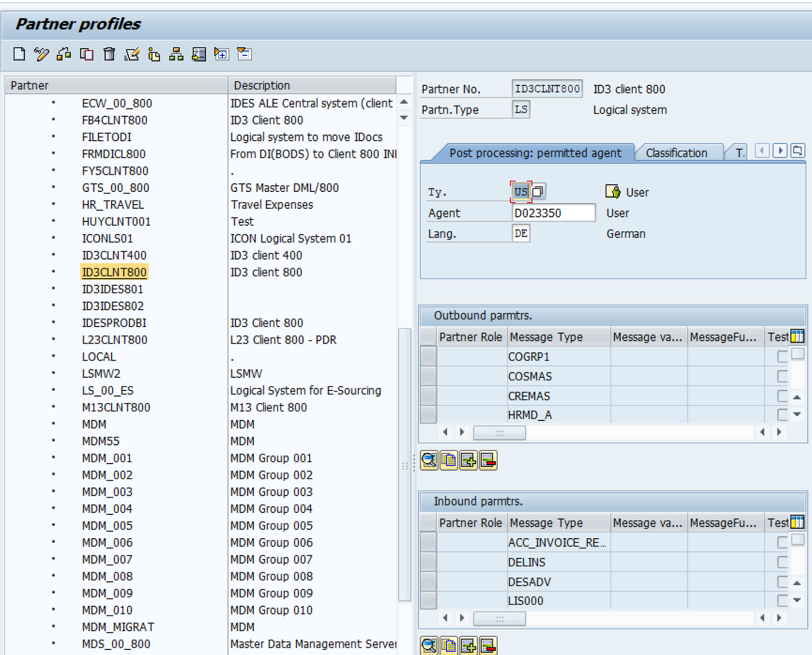
Task: Select the Post processing: permitted agent tab
Action: coord(535,153)
